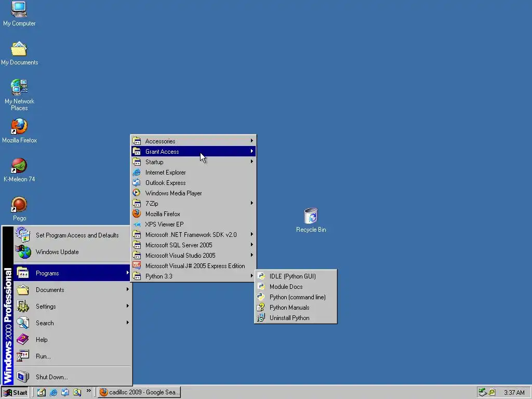Click Microsoft Visual J# 2005 Express icon
532x399 pixels.
click(x=137, y=265)
